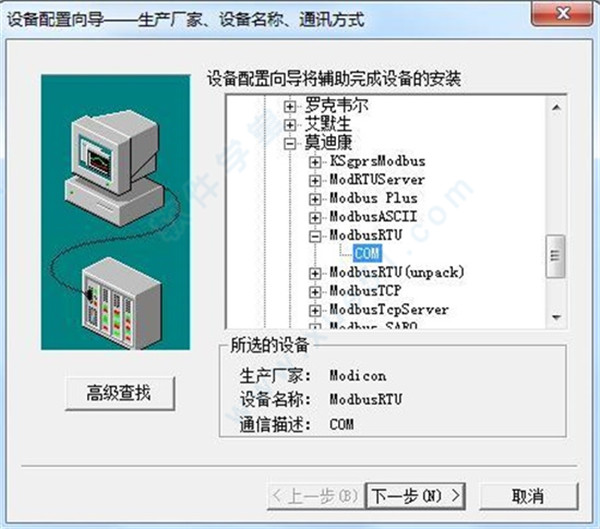Viewport: 600px width, 529px height.
Task: Expand the 艾默生 tree node
Action: tap(290, 125)
